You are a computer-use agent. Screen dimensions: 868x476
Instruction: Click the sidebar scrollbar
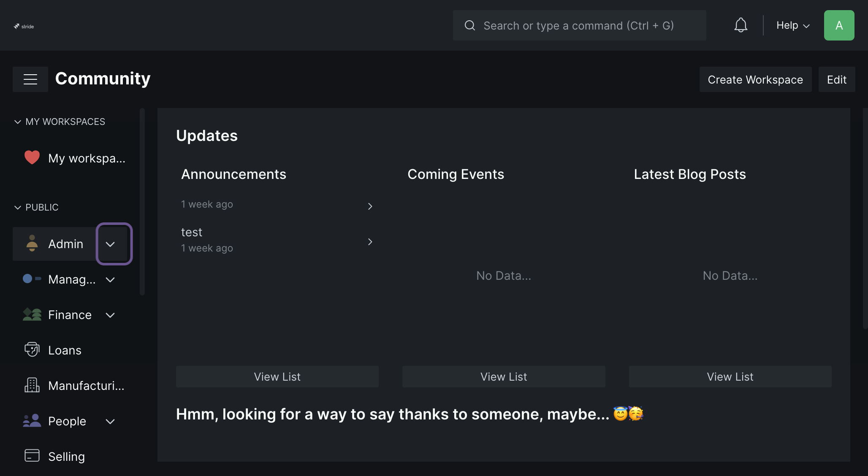pos(142,202)
